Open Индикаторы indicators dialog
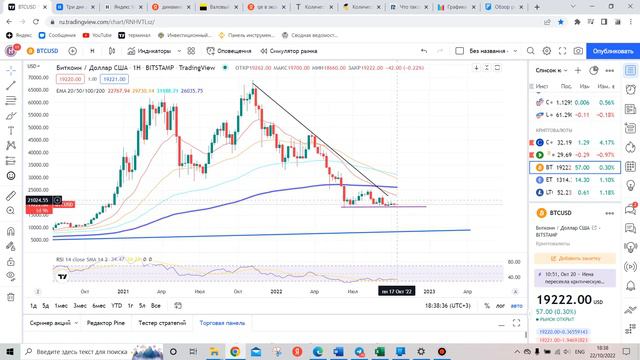The height and width of the screenshot is (360, 640). (149, 51)
